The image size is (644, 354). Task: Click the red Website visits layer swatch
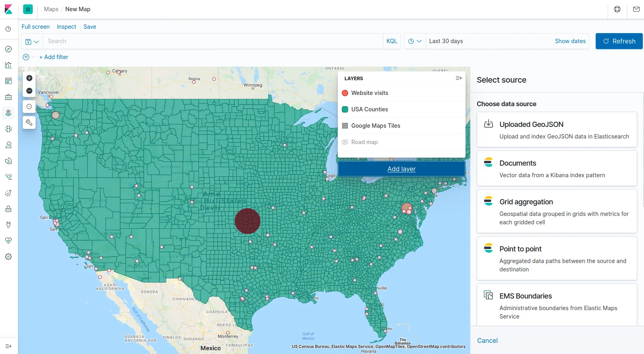345,93
